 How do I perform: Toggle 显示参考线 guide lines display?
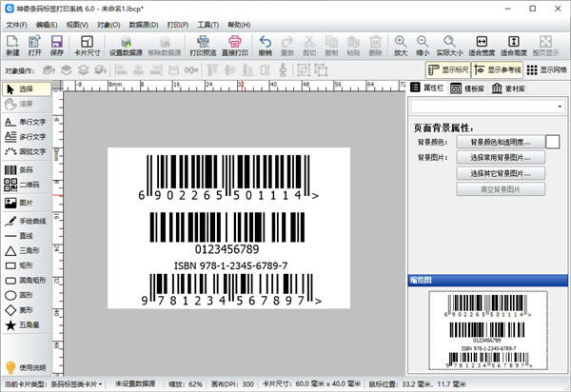pyautogui.click(x=501, y=69)
